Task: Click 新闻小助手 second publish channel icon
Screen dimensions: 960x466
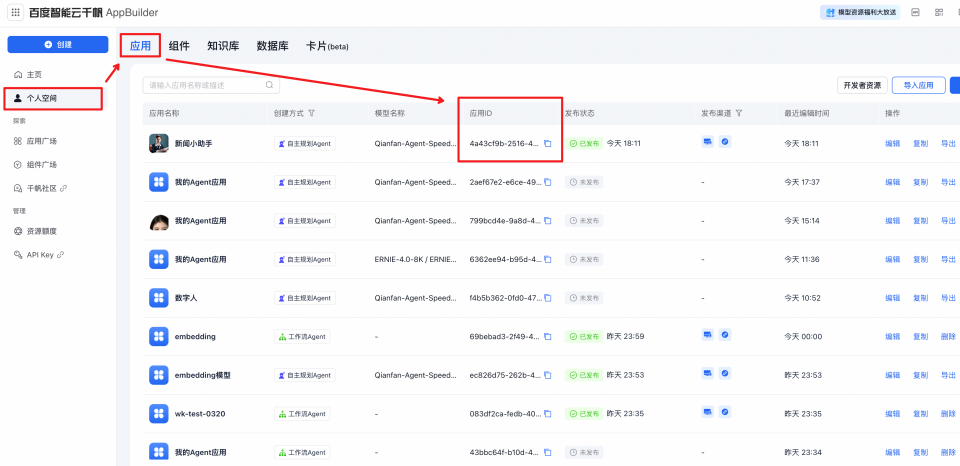Action: tap(725, 141)
